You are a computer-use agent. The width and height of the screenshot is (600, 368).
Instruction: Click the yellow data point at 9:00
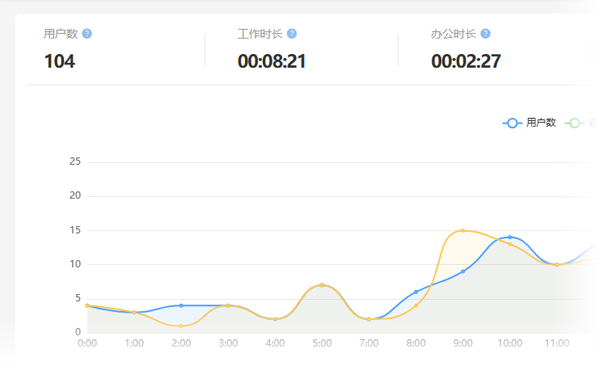coord(463,231)
